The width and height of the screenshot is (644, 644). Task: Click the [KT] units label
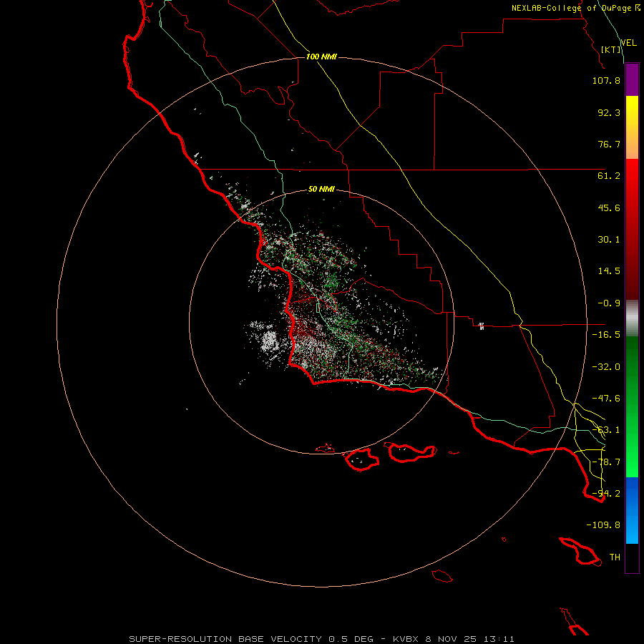click(611, 49)
